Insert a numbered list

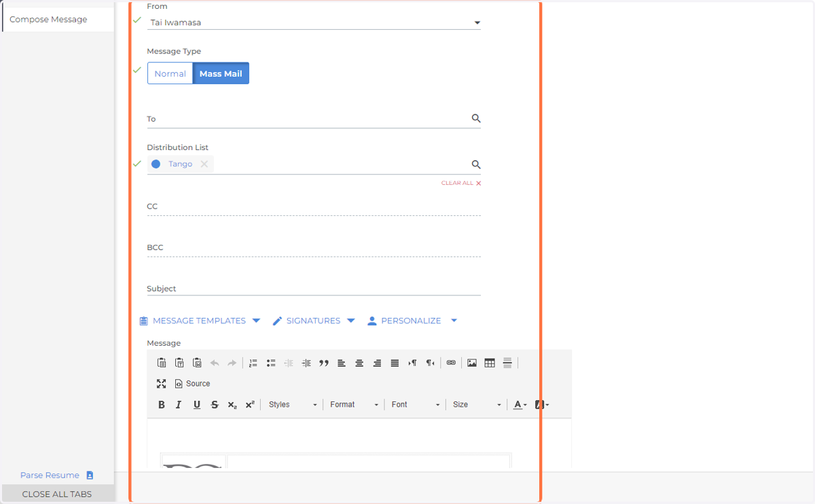(x=253, y=363)
